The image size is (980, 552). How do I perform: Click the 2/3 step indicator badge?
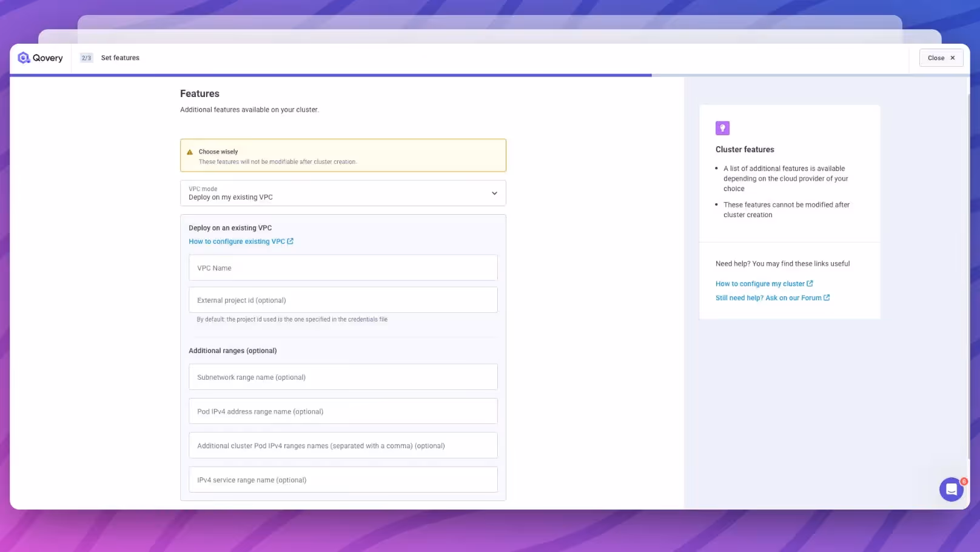coord(86,58)
